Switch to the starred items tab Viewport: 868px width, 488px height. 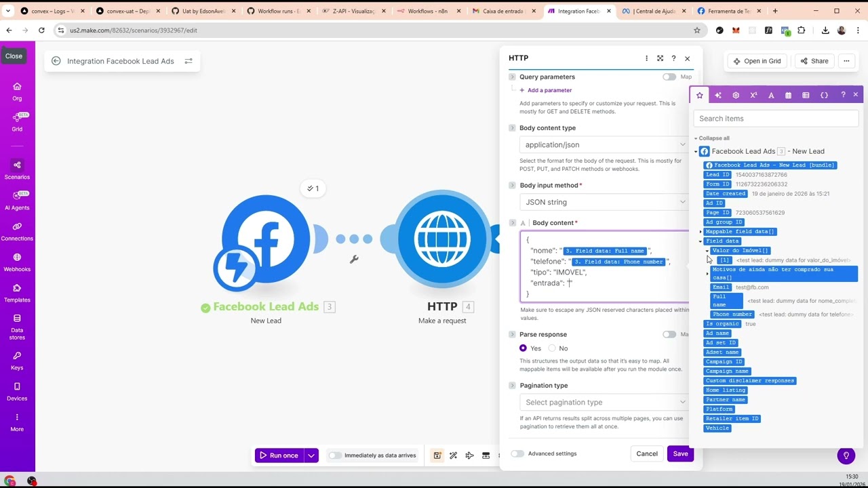click(x=700, y=95)
